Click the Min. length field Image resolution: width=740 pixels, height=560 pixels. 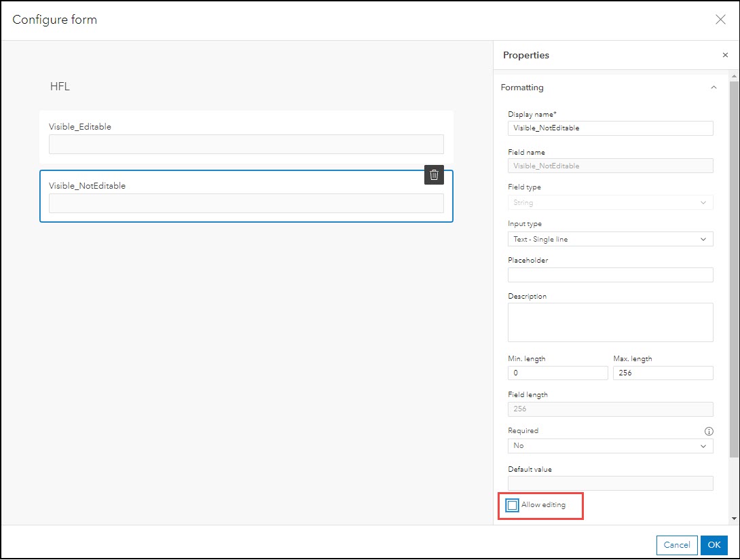tap(557, 373)
